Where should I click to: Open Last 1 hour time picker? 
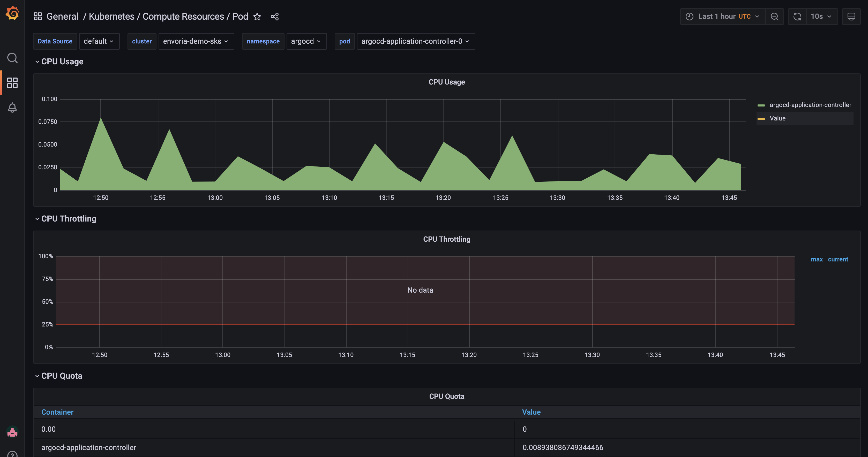click(723, 17)
